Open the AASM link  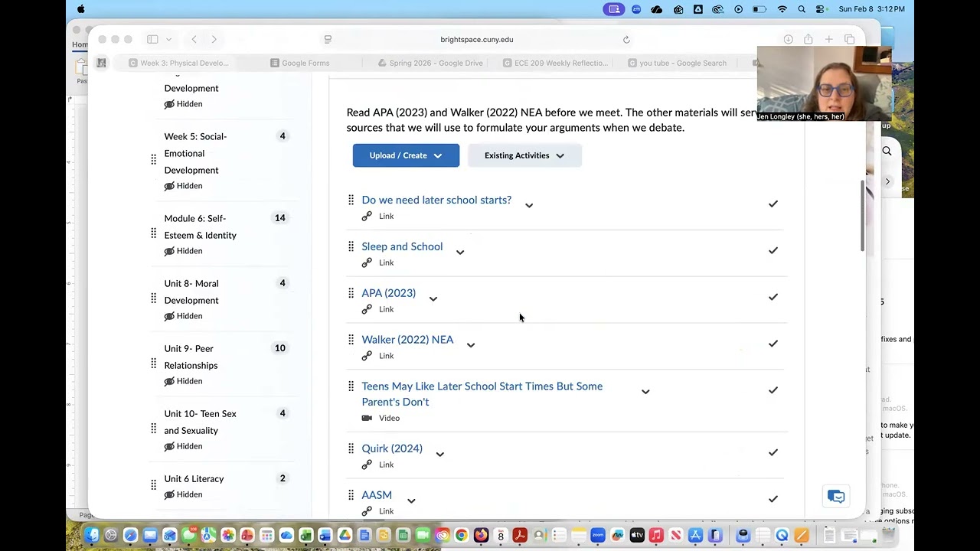[x=377, y=495]
